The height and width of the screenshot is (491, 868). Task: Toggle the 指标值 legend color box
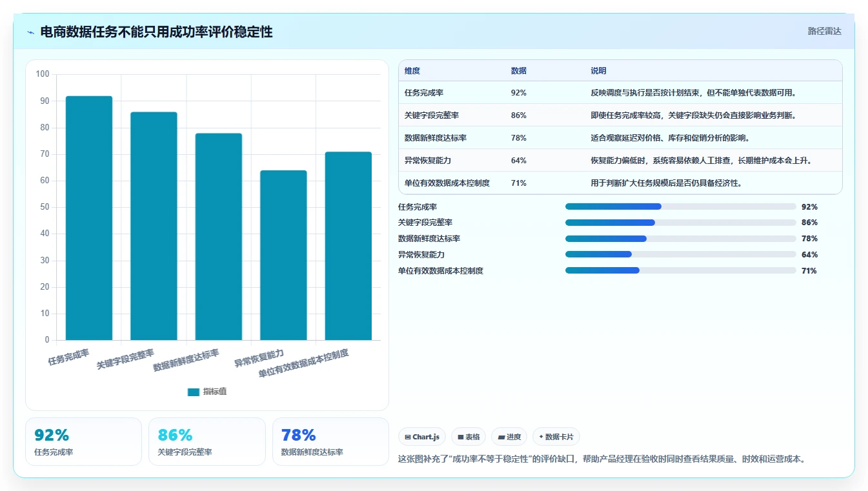(193, 392)
